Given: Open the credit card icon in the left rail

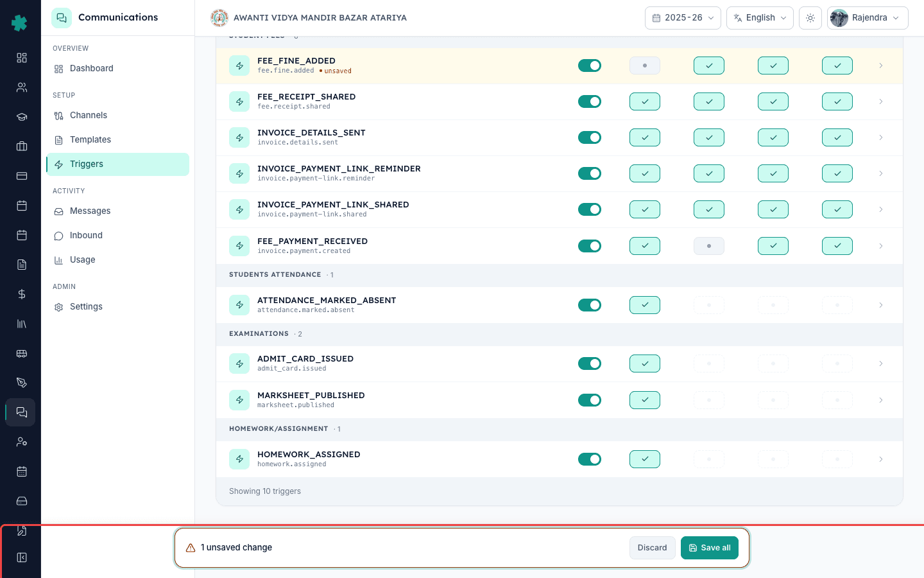Looking at the screenshot, I should coord(22,176).
